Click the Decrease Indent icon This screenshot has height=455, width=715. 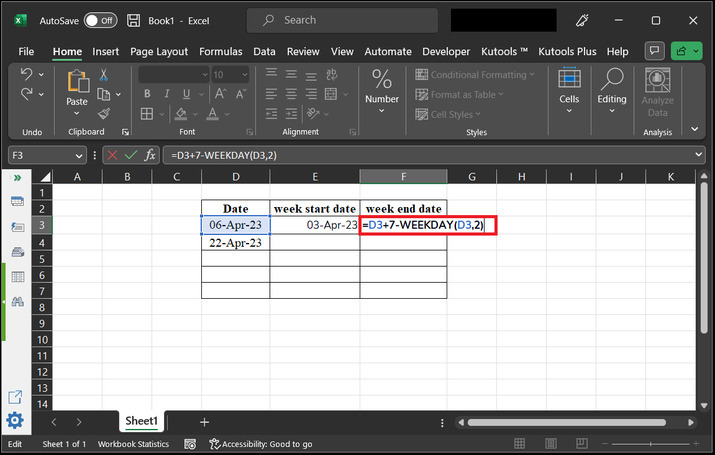tap(271, 114)
